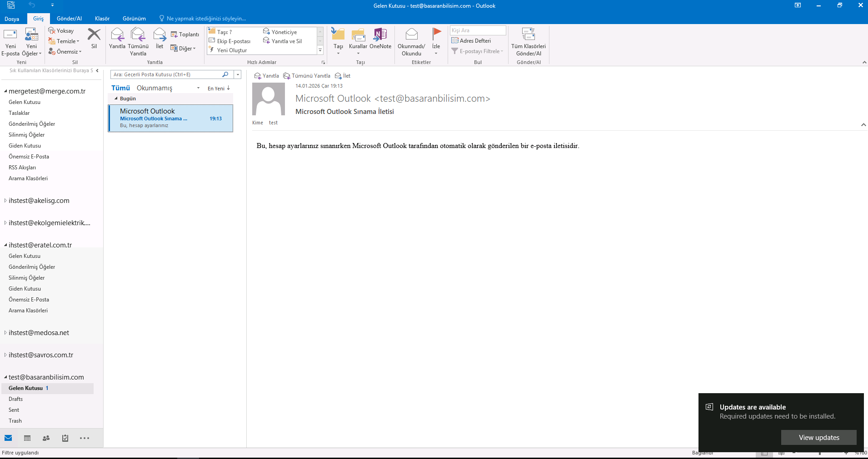Click Tümünü Yanıtla in the reading pane
This screenshot has width=868, height=459.
tap(307, 76)
